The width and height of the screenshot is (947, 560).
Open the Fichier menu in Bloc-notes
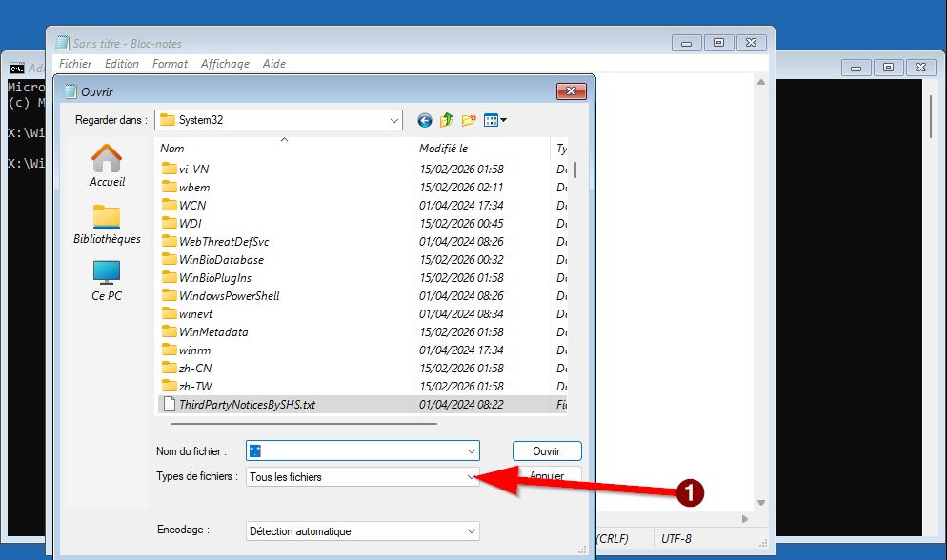pyautogui.click(x=75, y=64)
